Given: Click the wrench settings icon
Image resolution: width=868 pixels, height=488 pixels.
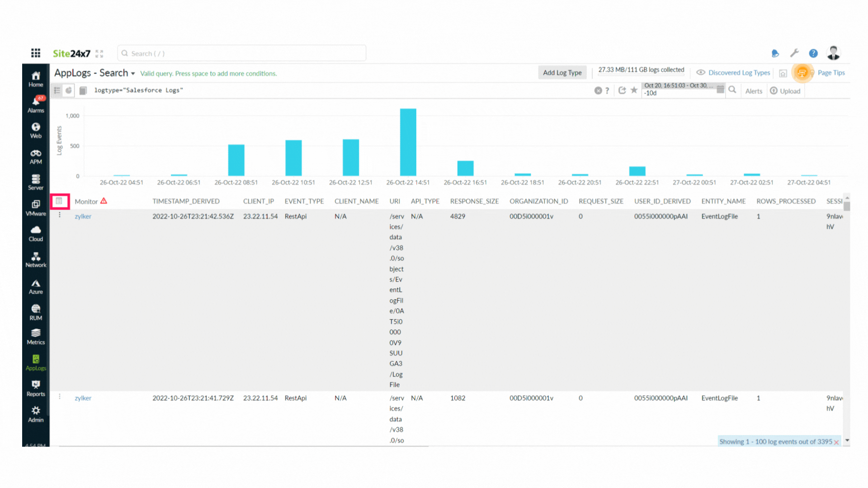Looking at the screenshot, I should pos(794,53).
